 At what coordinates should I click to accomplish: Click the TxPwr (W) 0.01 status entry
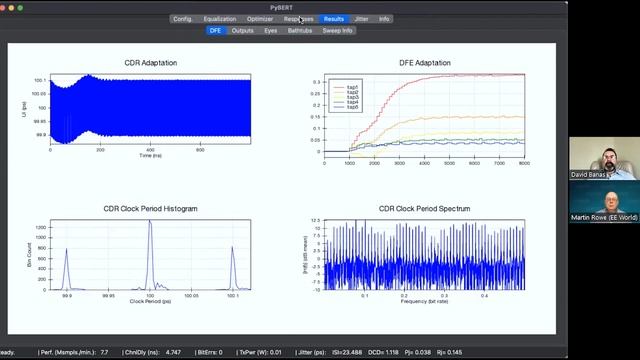[x=259, y=352]
